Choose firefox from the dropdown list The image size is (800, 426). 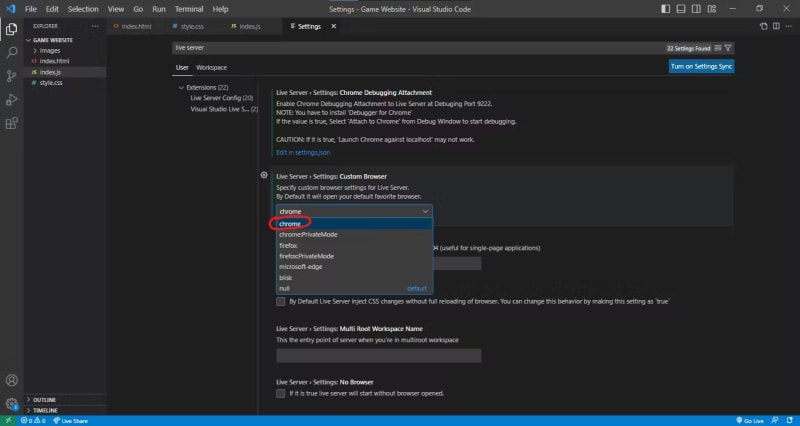355,245
